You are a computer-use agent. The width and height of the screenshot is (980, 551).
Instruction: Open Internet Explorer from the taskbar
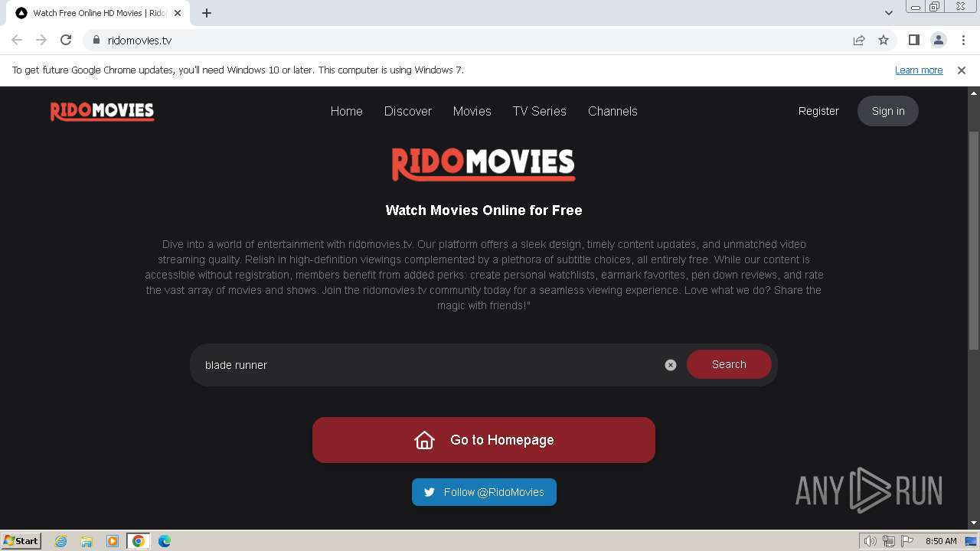[60, 541]
